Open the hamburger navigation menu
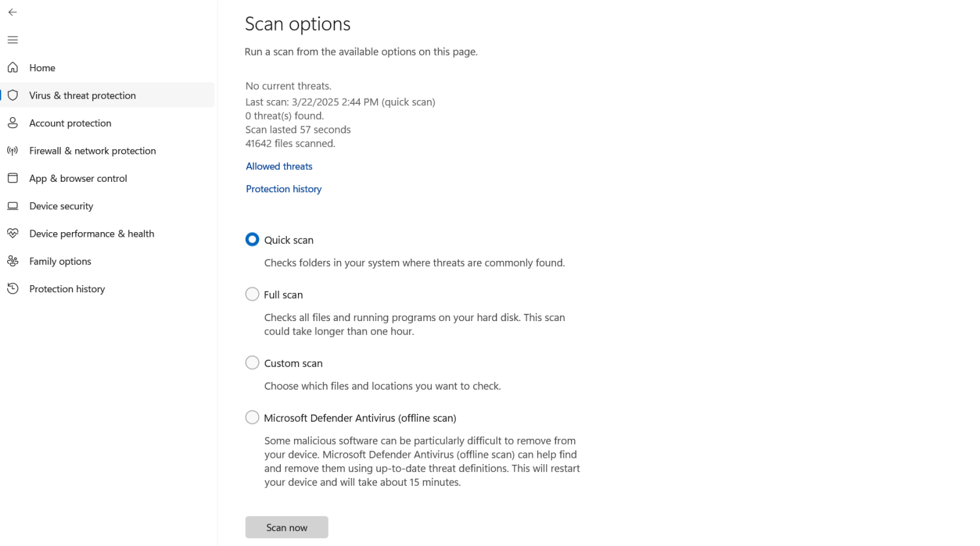Viewport: 980px width, 546px height. click(12, 40)
